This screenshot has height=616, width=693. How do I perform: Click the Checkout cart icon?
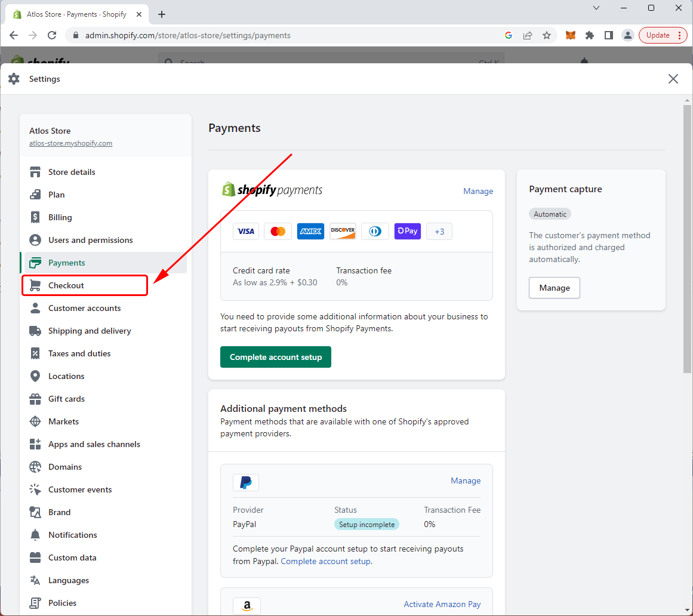(x=35, y=285)
